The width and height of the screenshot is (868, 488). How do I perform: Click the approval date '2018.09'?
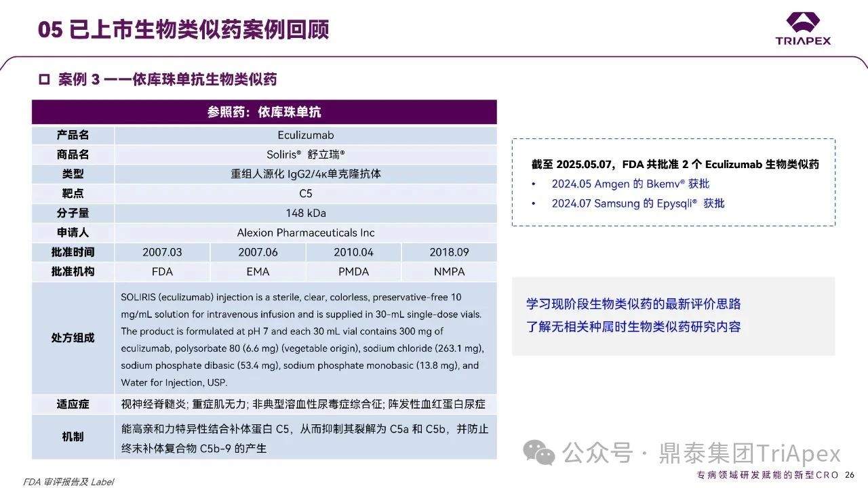coord(449,252)
